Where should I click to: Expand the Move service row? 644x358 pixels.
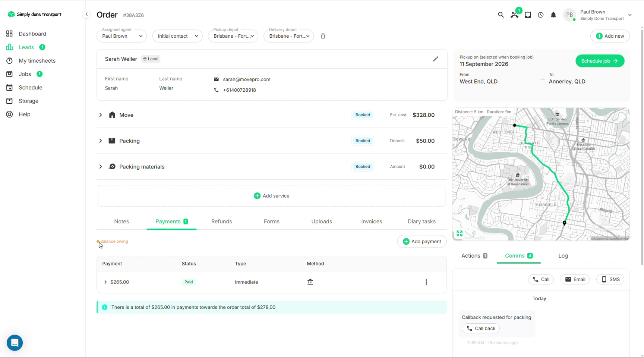coord(101,115)
